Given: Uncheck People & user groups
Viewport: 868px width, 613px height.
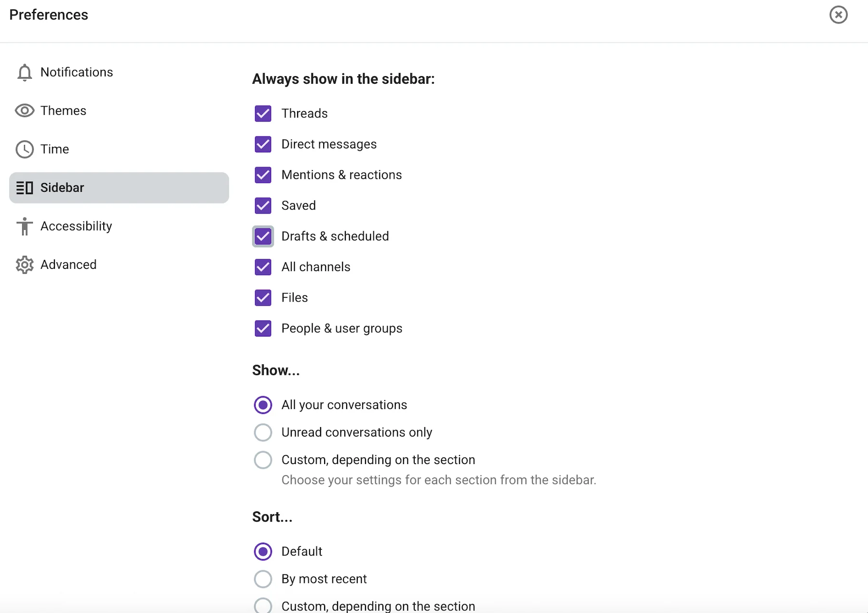Looking at the screenshot, I should [263, 328].
